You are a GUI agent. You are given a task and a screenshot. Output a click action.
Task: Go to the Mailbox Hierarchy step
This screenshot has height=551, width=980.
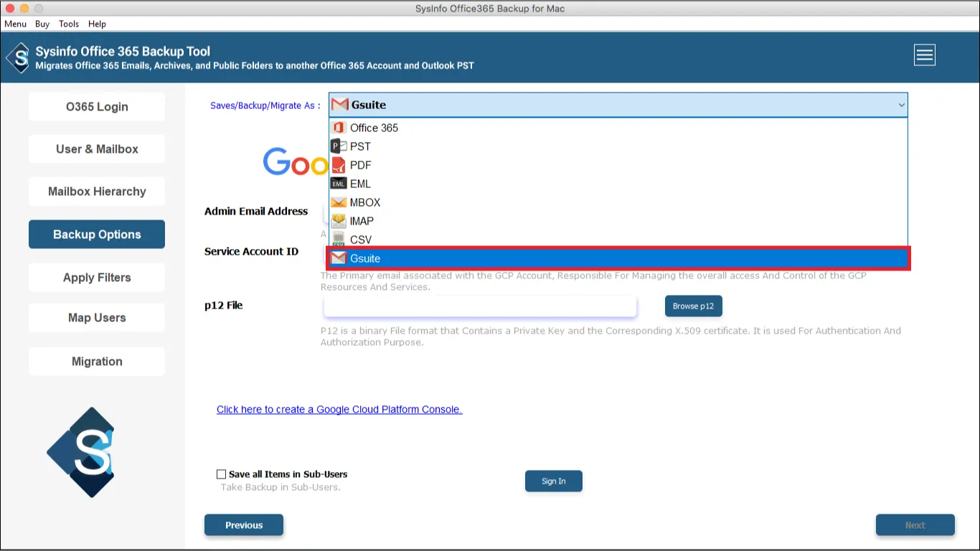(97, 192)
